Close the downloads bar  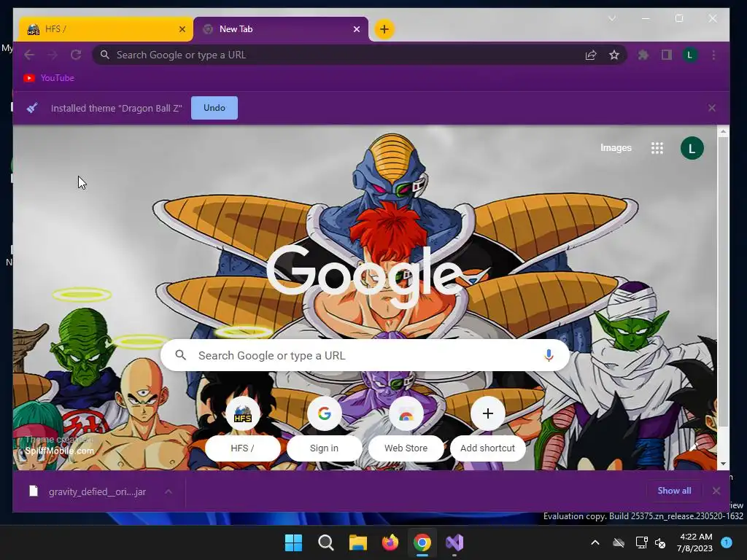tap(716, 491)
